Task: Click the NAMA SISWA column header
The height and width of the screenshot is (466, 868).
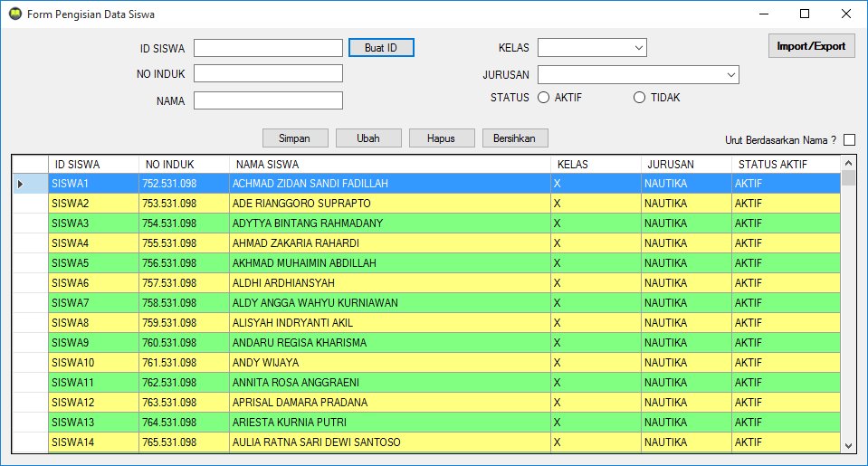Action: [389, 165]
